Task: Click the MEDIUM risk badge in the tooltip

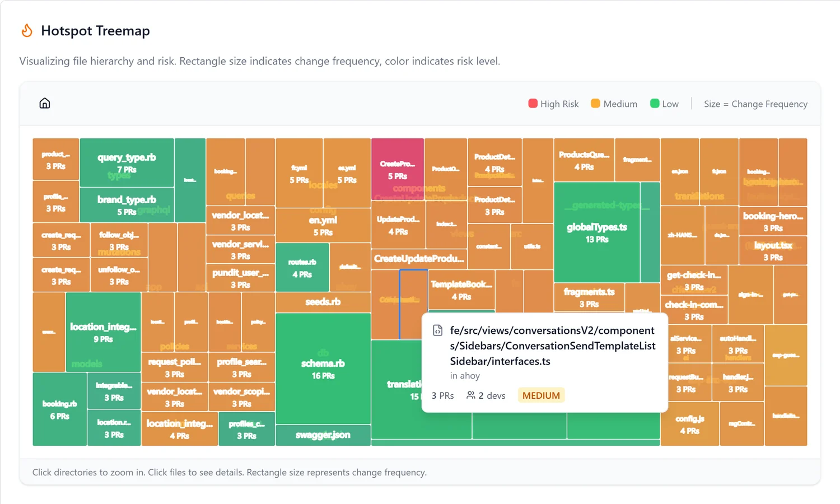Action: coord(540,395)
